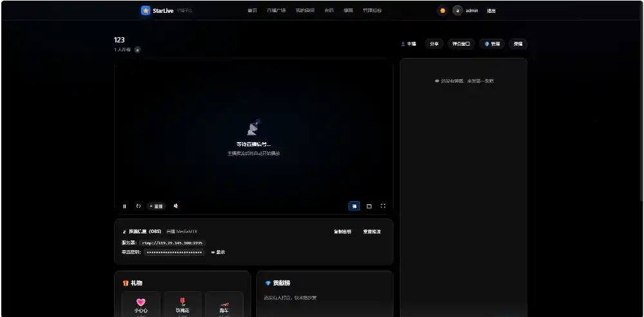This screenshot has height=317, width=644.
Task: Toggle theater mode rectangle icon
Action: (369, 206)
